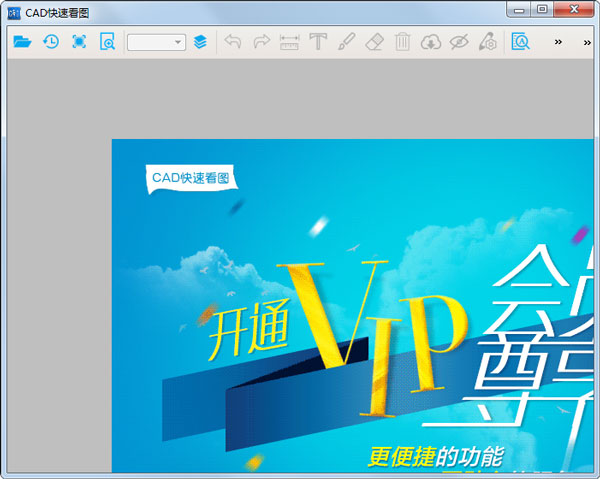This screenshot has width=600, height=479.
Task: Click the CAD快速看图 logo on banner
Action: [191, 178]
